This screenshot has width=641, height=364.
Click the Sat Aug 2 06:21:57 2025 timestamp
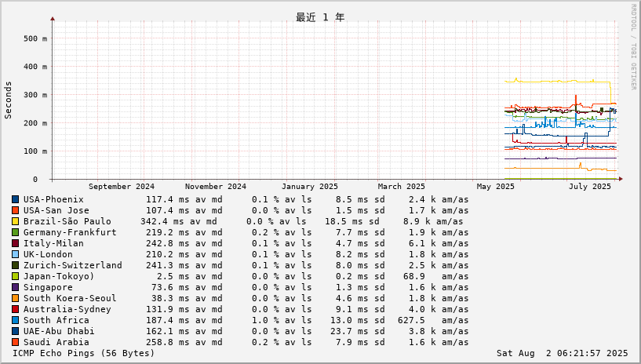pyautogui.click(x=562, y=353)
